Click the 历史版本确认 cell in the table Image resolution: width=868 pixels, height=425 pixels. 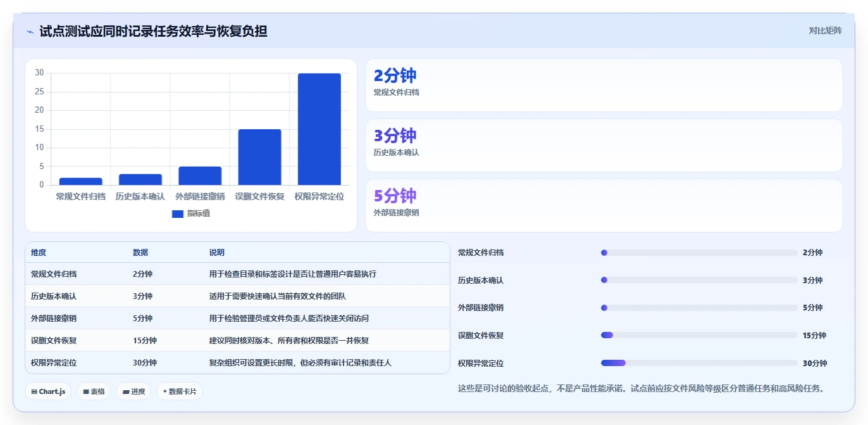pos(54,296)
